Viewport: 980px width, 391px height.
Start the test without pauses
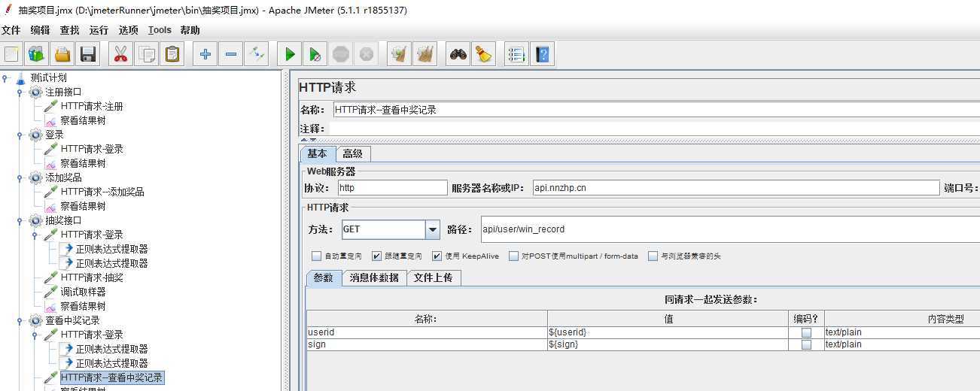pyautogui.click(x=315, y=54)
